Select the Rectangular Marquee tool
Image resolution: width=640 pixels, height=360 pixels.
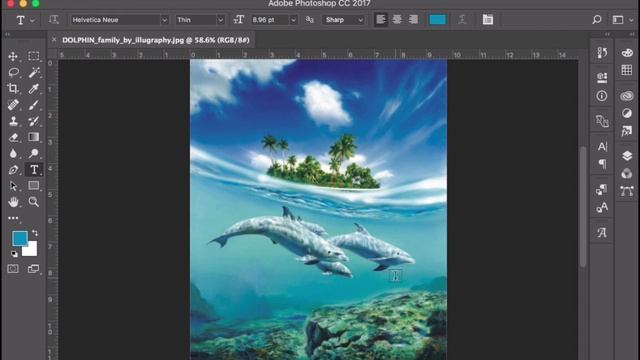[x=33, y=56]
